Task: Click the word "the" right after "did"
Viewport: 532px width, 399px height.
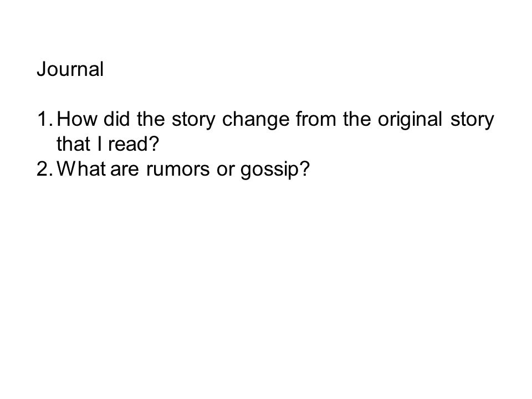Action: pyautogui.click(x=151, y=119)
